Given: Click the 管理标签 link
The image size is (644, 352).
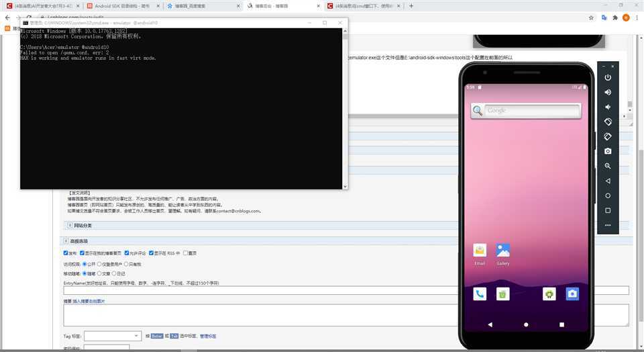Looking at the screenshot, I should click(208, 336).
